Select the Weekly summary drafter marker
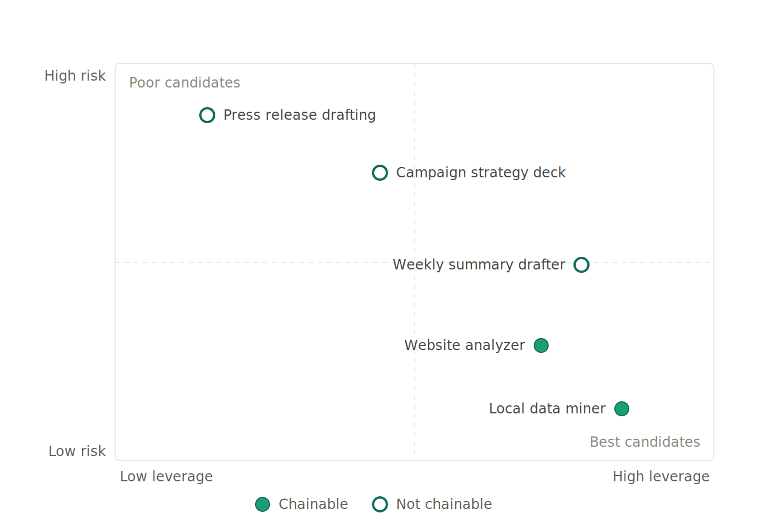 (x=581, y=265)
